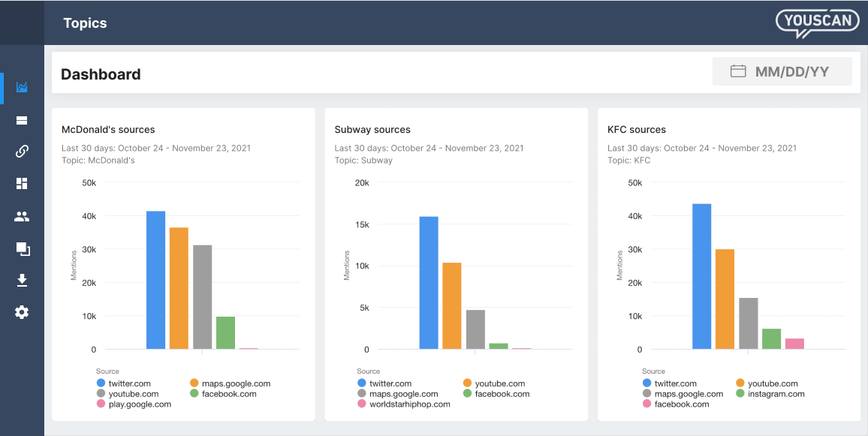Click the 5k axis label in Subway chart

coord(364,308)
